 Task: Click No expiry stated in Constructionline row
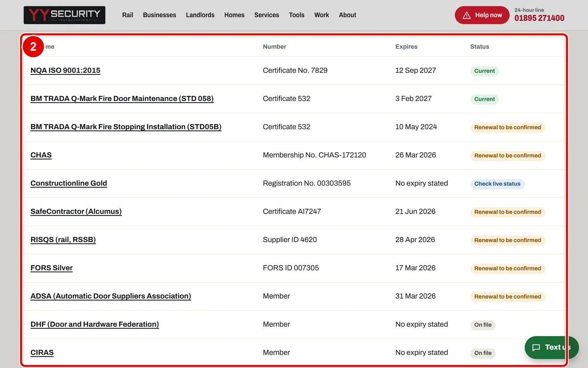pyautogui.click(x=422, y=183)
